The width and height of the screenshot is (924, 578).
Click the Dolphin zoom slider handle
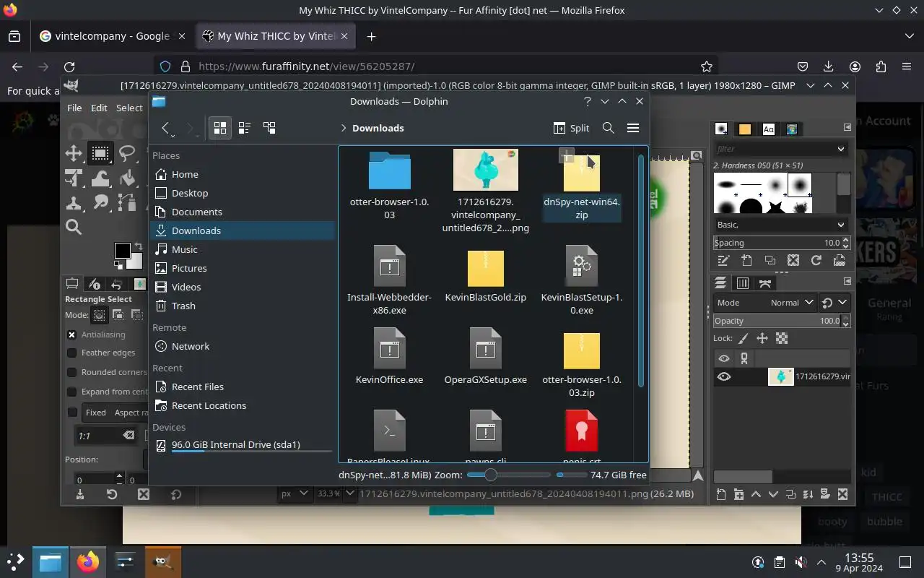491,475
